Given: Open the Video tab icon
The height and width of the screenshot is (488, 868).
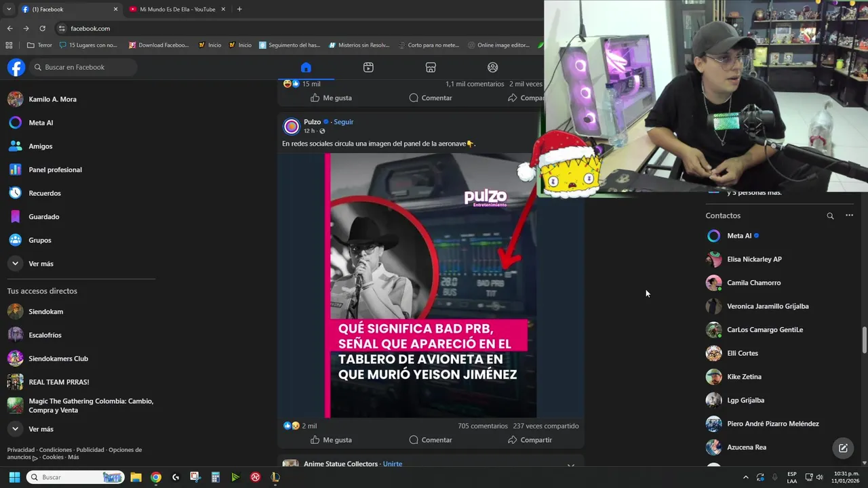Looking at the screenshot, I should (368, 67).
